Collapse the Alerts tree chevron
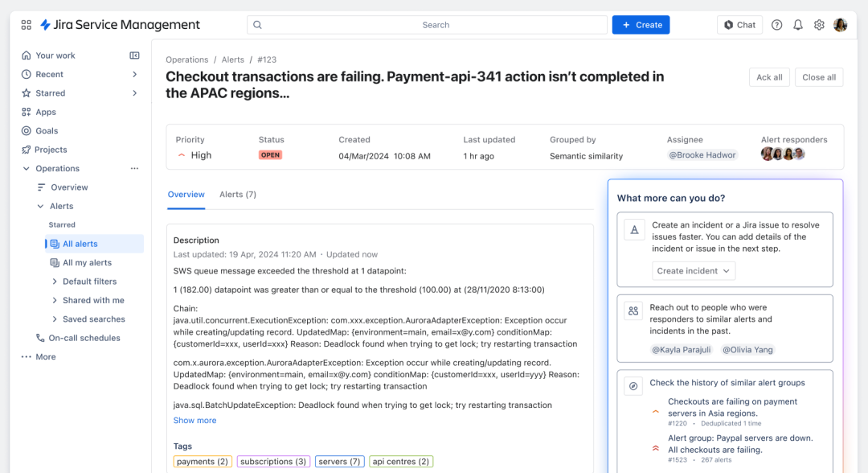Viewport: 868px width, 473px height. (40, 206)
